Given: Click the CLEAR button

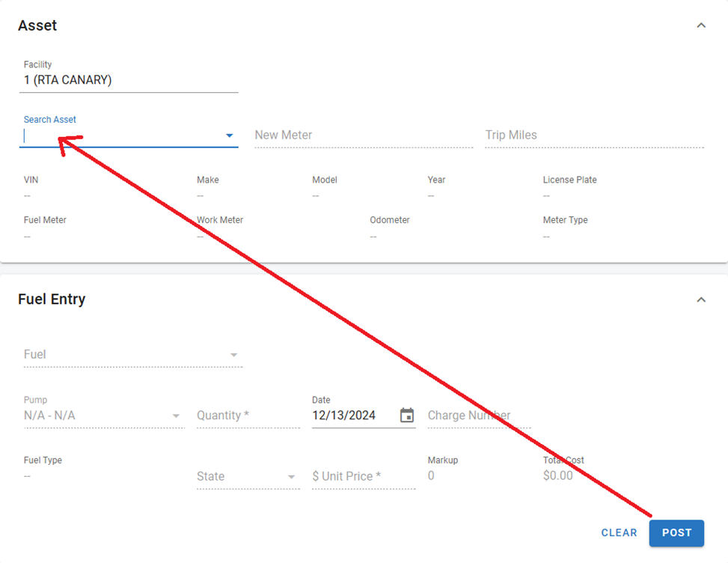Looking at the screenshot, I should (x=619, y=533).
